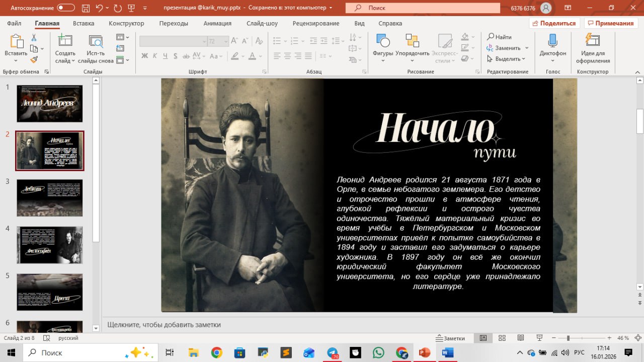Click the Найти button
The image size is (644, 362).
pos(499,37)
